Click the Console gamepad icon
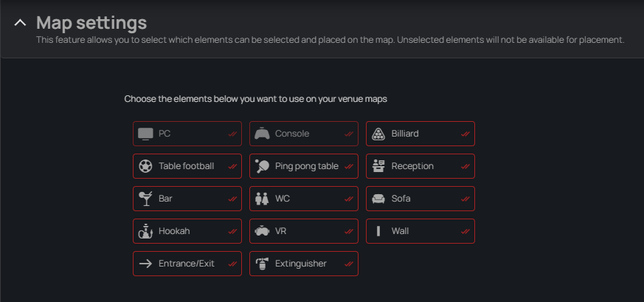The height and width of the screenshot is (302, 644). [262, 134]
